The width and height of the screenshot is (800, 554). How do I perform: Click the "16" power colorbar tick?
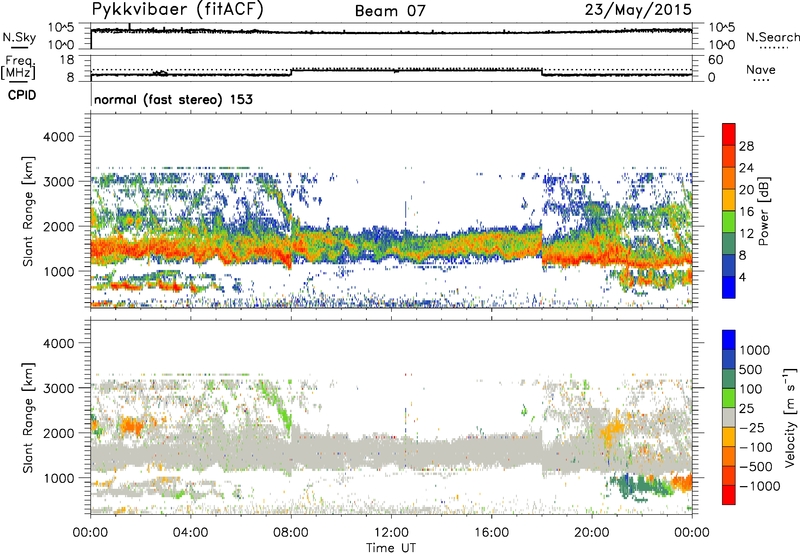pos(746,212)
